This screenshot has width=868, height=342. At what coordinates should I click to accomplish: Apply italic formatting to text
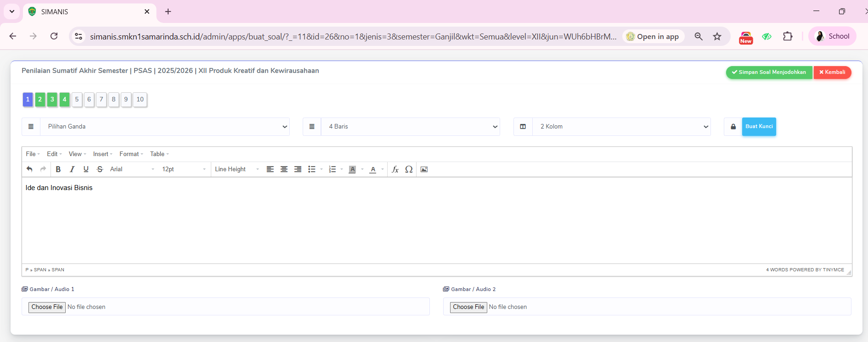(72, 169)
